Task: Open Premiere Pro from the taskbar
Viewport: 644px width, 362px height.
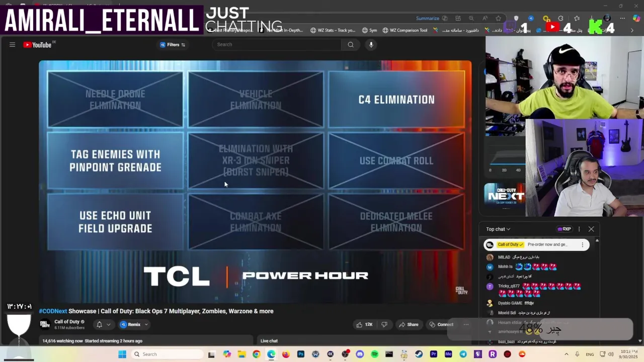Action: [x=433, y=354]
